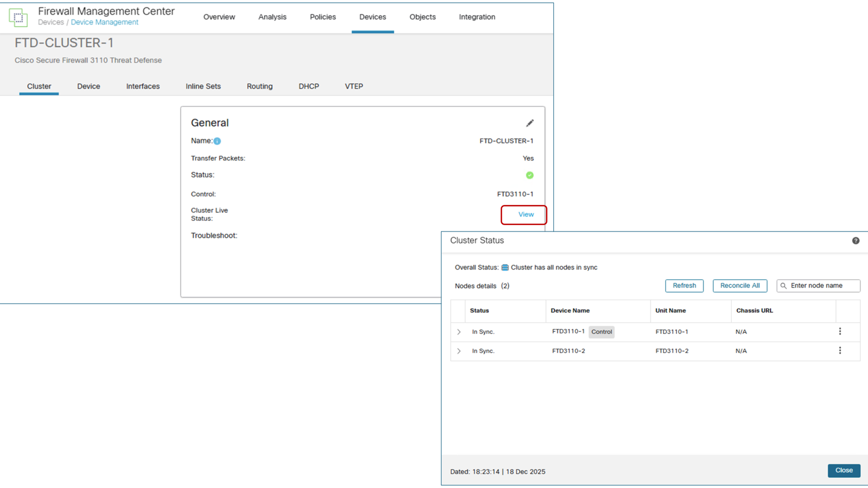The image size is (868, 488).
Task: Open the Integration menu
Action: point(477,17)
